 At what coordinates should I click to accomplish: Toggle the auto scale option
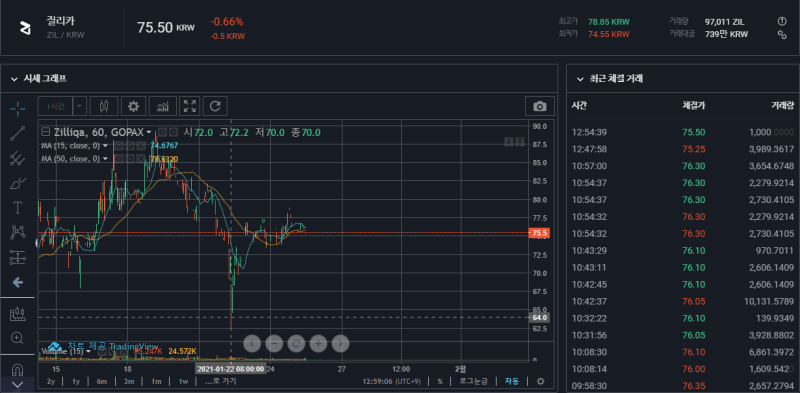pyautogui.click(x=512, y=381)
